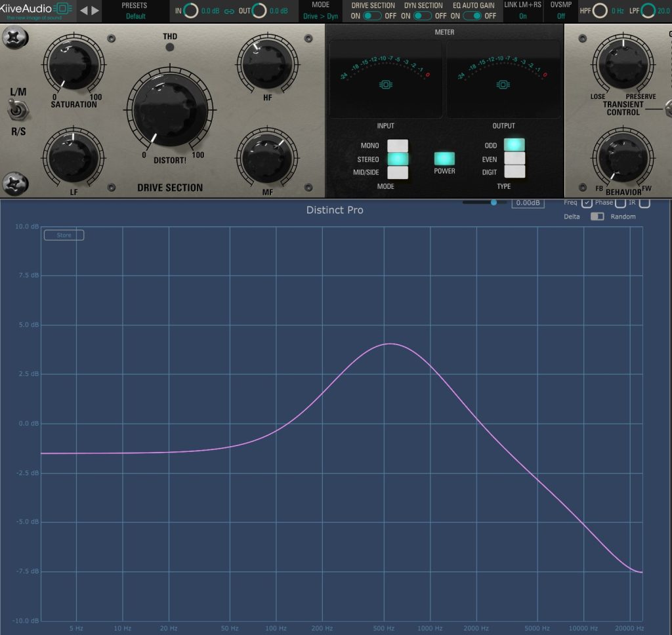672x635 pixels.
Task: Toggle the EQ Auto Gain switch
Action: [472, 16]
